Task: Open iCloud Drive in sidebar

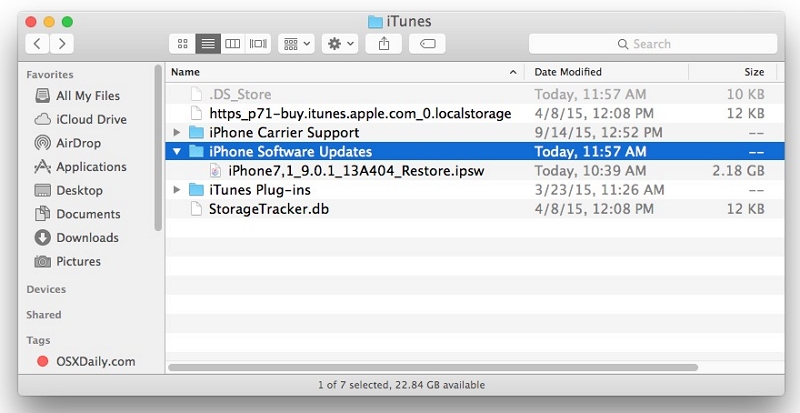Action: tap(81, 119)
